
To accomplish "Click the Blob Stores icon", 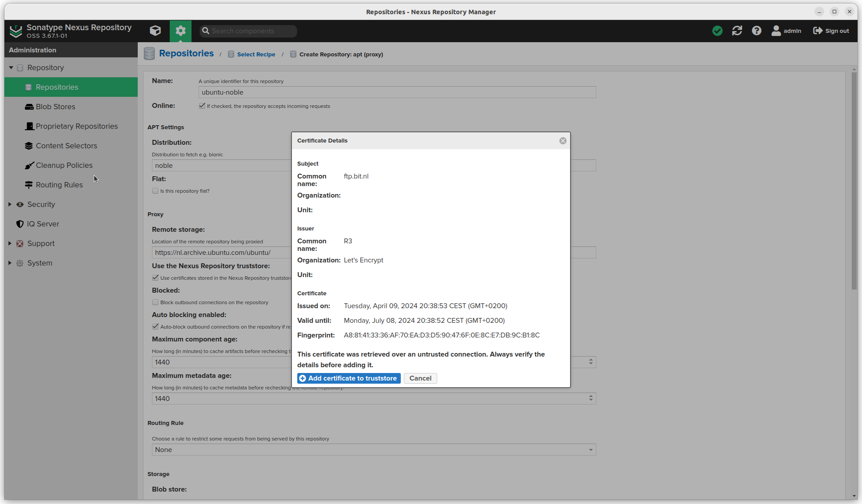I will point(29,107).
